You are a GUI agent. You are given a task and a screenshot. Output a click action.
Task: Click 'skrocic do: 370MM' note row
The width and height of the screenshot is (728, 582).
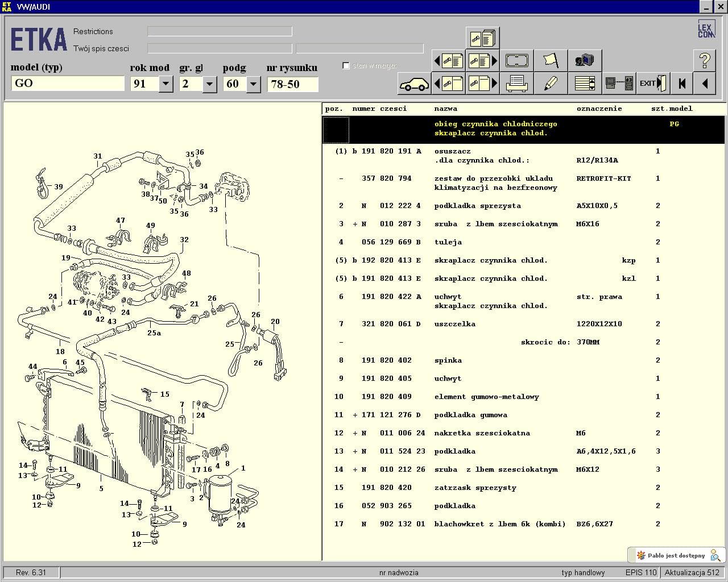(523, 342)
